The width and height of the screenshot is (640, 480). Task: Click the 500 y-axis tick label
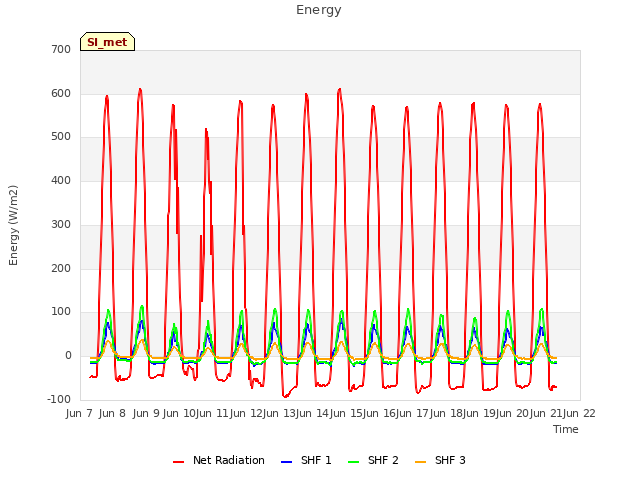tap(61, 137)
